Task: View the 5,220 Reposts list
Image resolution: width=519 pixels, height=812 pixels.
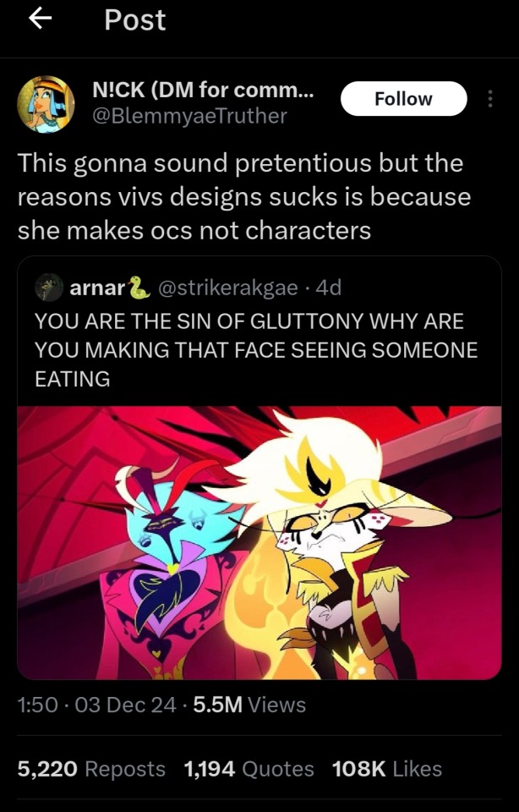Action: click(x=91, y=769)
